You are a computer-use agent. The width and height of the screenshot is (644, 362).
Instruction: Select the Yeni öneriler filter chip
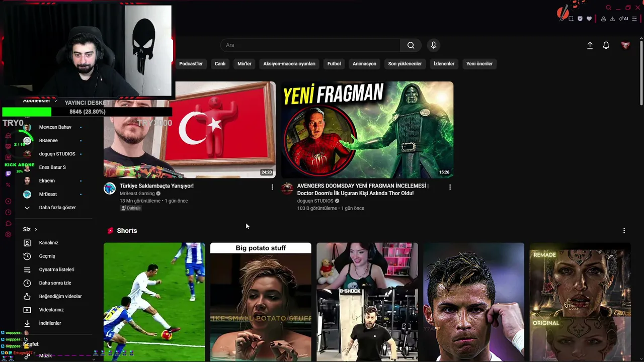coord(479,64)
